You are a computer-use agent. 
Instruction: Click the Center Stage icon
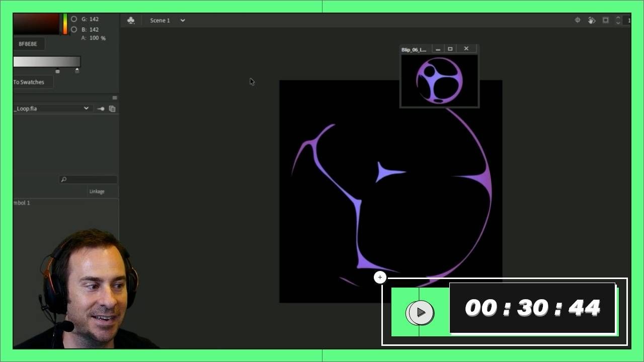pos(578,20)
